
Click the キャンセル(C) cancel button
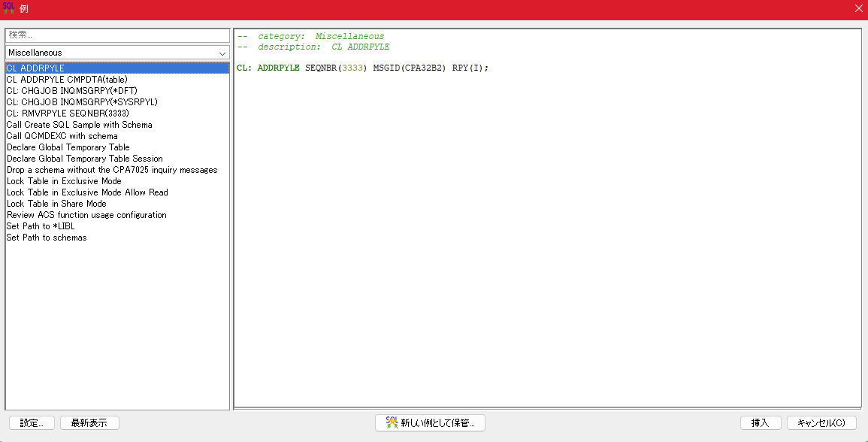821,422
